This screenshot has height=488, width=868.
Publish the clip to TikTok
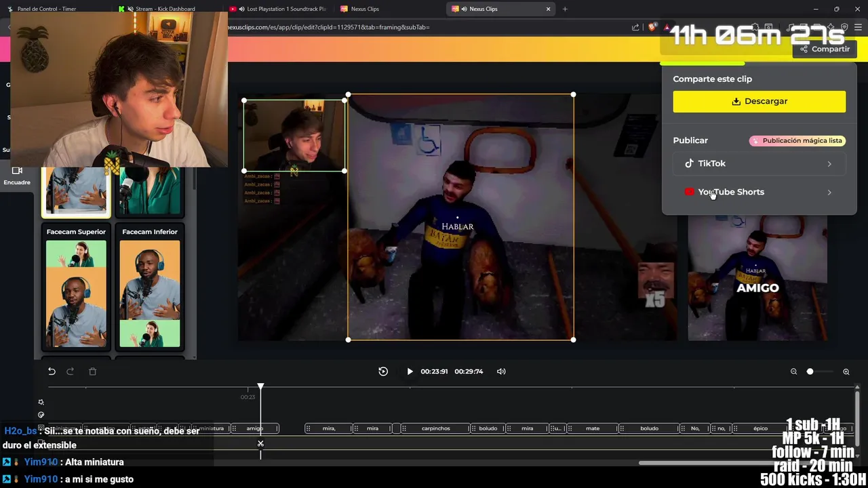coord(759,163)
